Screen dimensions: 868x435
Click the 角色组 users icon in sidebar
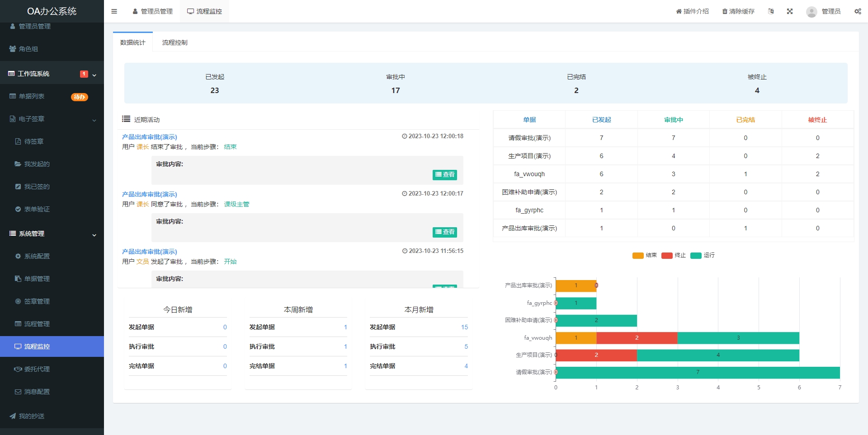point(13,49)
